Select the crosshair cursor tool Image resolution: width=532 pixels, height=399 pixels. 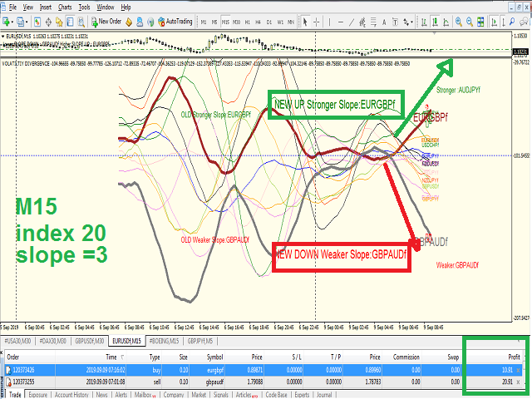[316, 22]
